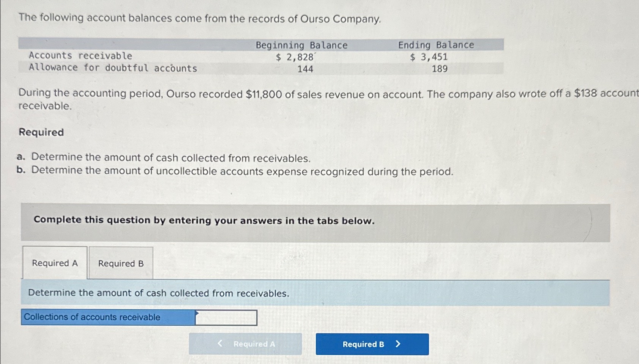Click the left chevron on Required A button
This screenshot has width=639, height=364.
click(219, 344)
